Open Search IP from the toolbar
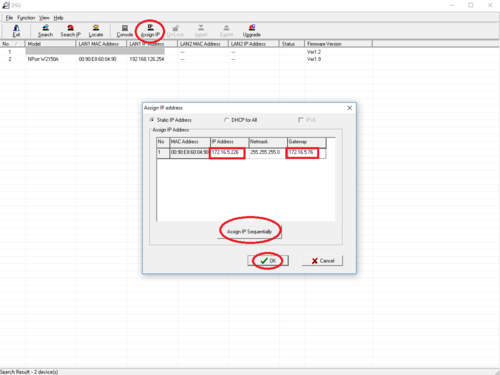Screen dimensions: 500x375 point(70,31)
